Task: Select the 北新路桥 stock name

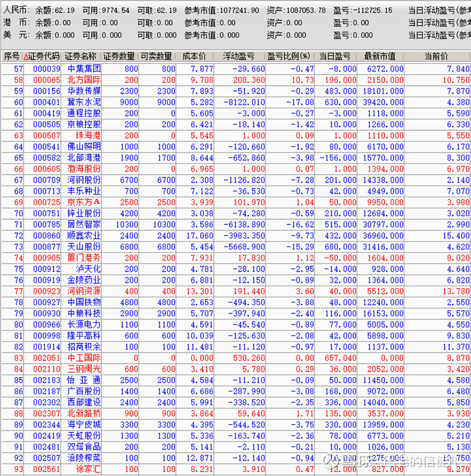Action: 84,414
